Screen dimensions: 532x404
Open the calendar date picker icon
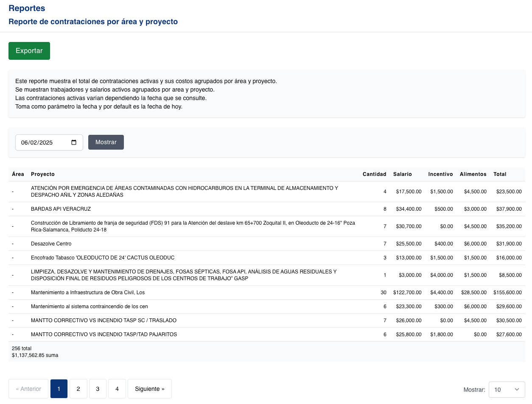[75, 142]
